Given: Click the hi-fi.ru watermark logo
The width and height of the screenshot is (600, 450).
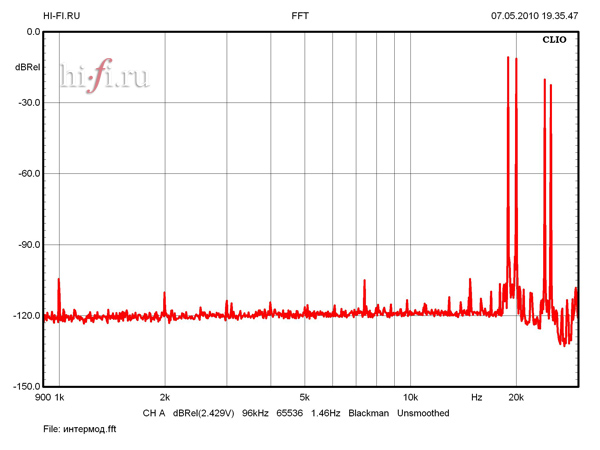Looking at the screenshot, I should 105,77.
